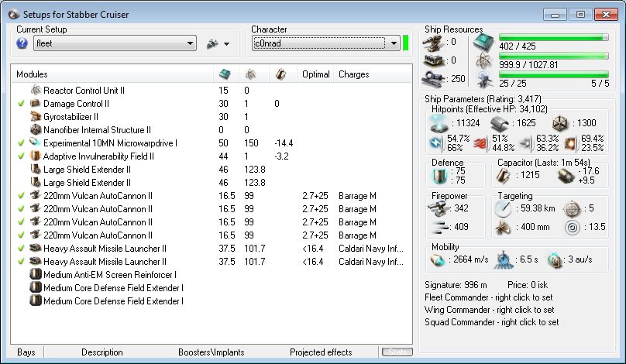Screen dimensions: 626x364
Task: Click the launcher hardpoints icon in Ship Resources
Action: [434, 61]
